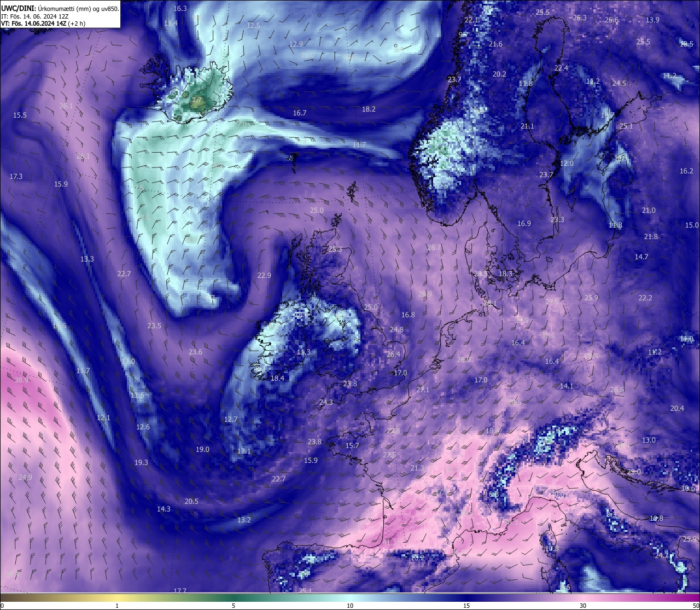Image resolution: width=700 pixels, height=610 pixels.
Task: Click the UWC/DINI Úrkomumætti title text
Action: pyautogui.click(x=60, y=8)
